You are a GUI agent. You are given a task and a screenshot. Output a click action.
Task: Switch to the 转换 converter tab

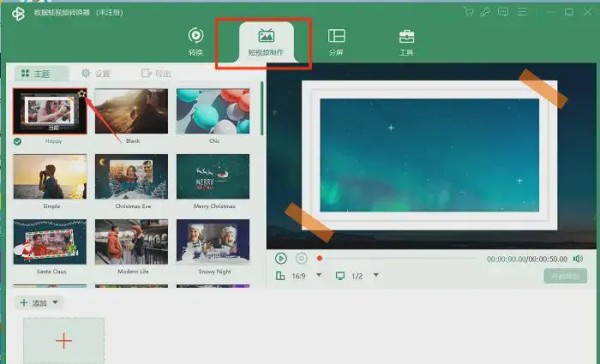point(196,41)
